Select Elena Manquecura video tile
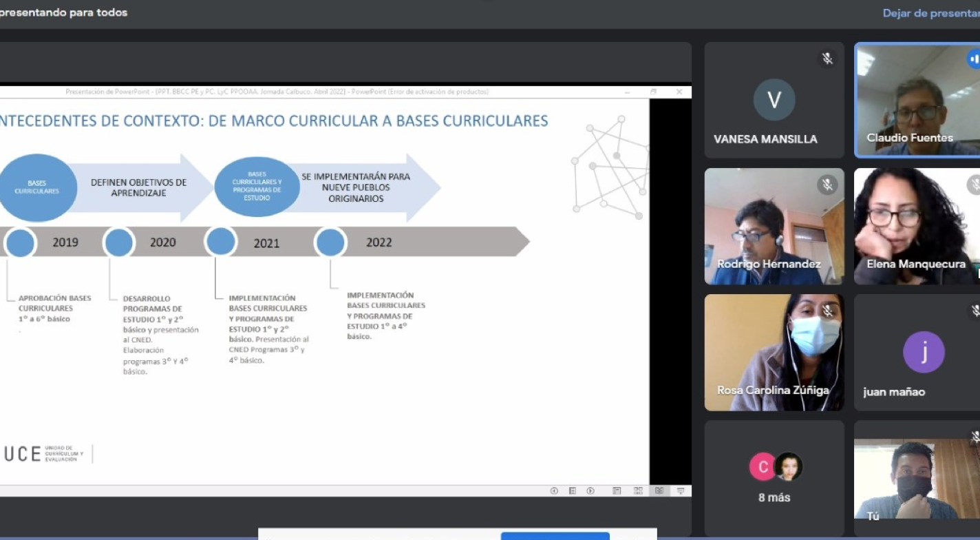980x540 pixels. [917, 226]
